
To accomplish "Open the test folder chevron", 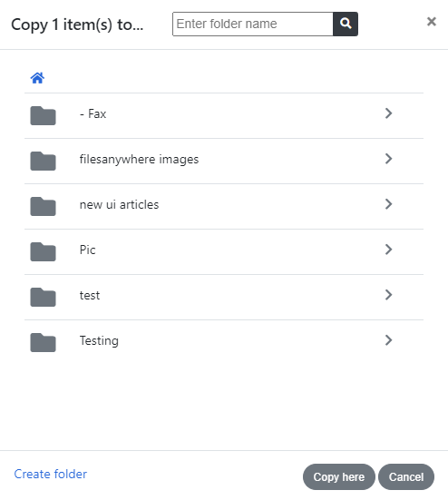I will [x=388, y=295].
